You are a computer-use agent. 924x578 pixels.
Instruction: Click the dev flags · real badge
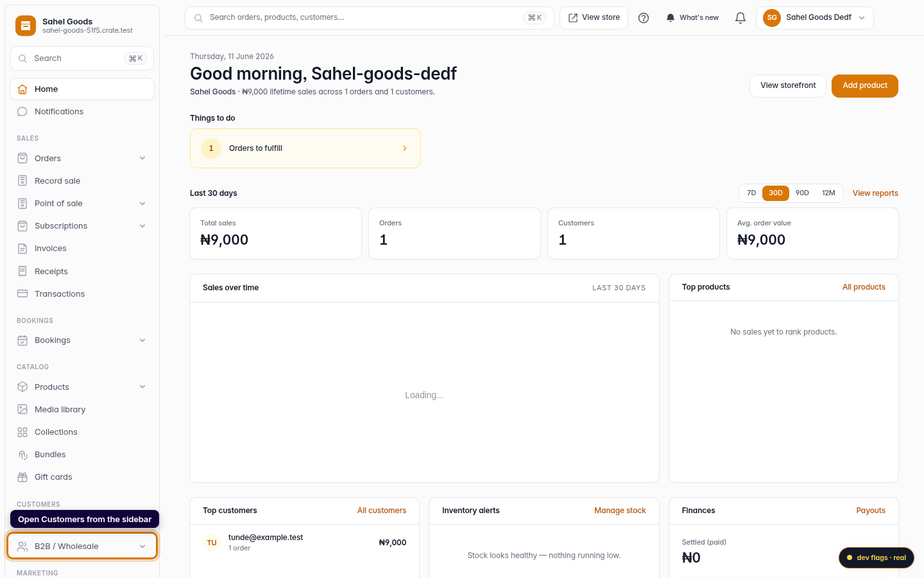click(877, 557)
